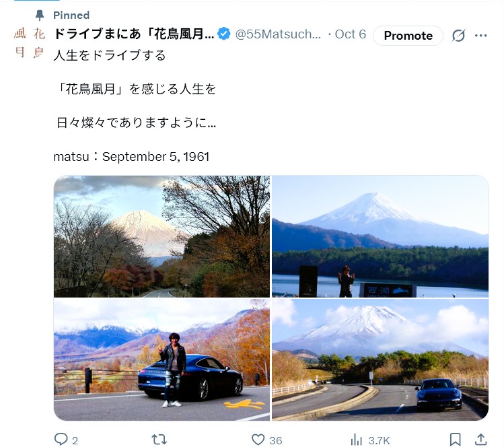Viewport: 504px width, 447px height.
Task: Repost this pinned tweet
Action: (x=159, y=440)
